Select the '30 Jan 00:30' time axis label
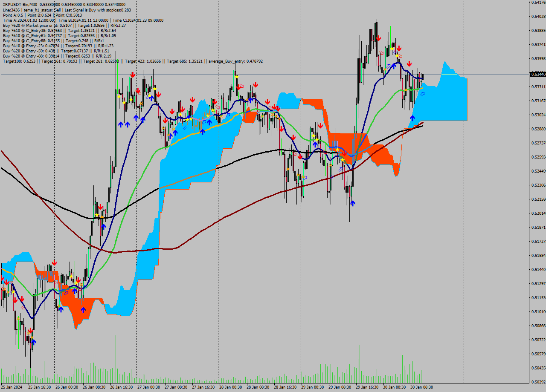The width and height of the screenshot is (546, 392). (394, 387)
